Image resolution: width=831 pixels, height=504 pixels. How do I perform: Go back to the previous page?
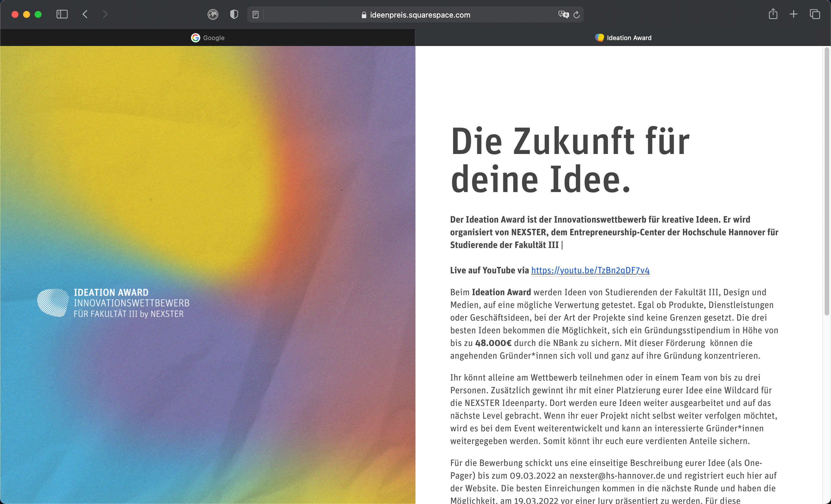(x=85, y=14)
